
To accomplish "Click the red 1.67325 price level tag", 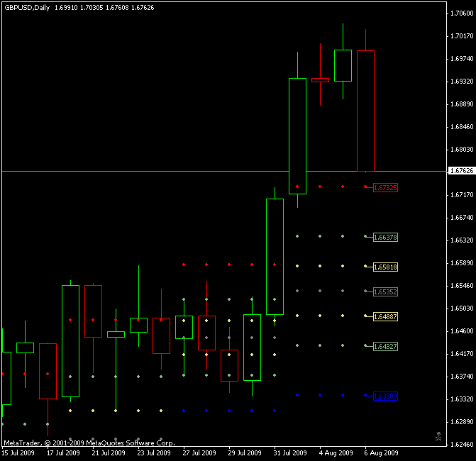I will point(385,187).
